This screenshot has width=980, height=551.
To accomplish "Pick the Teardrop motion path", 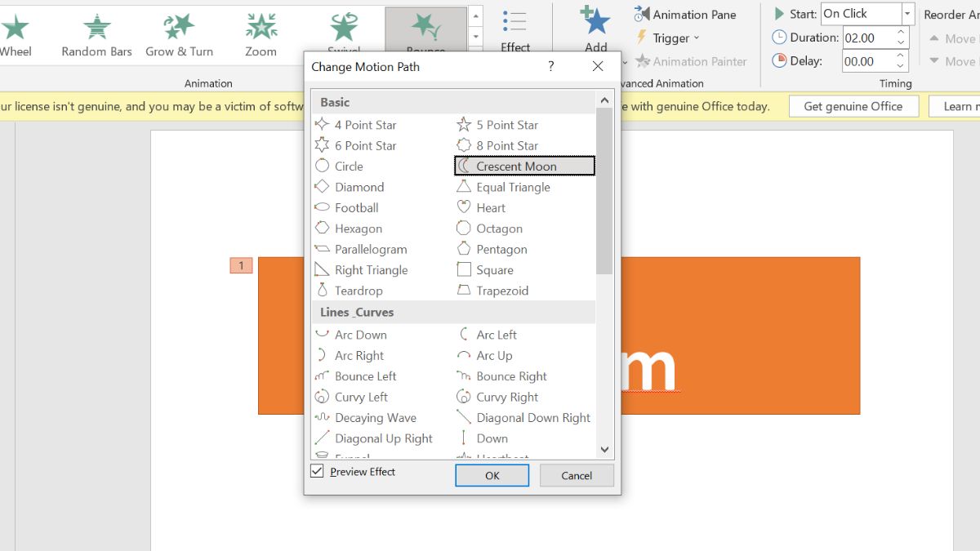I will (349, 291).
